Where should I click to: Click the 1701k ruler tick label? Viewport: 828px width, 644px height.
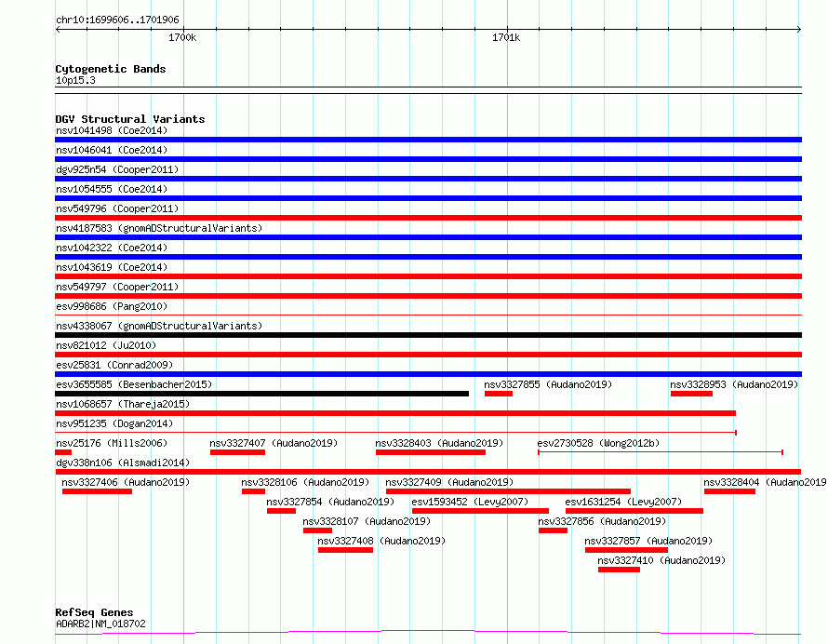[506, 37]
